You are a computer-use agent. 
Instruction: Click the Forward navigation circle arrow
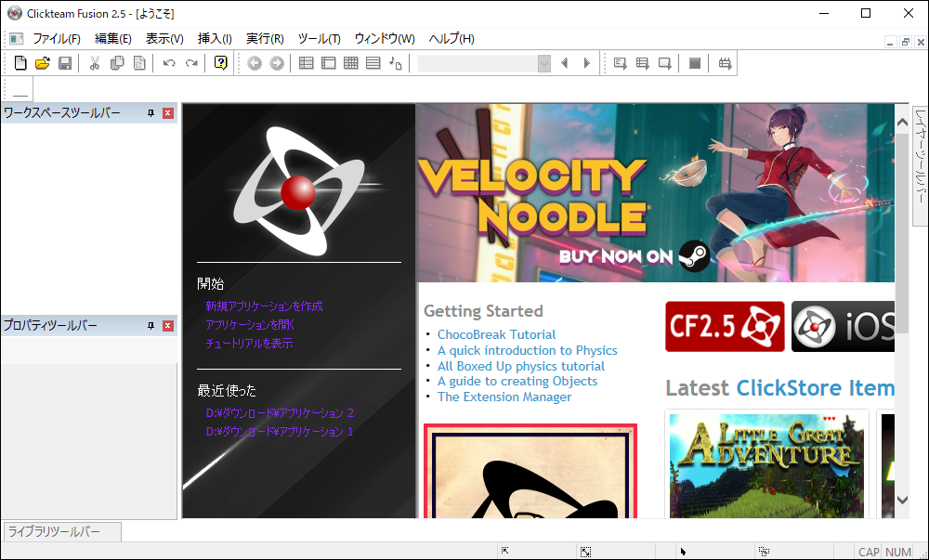[277, 63]
